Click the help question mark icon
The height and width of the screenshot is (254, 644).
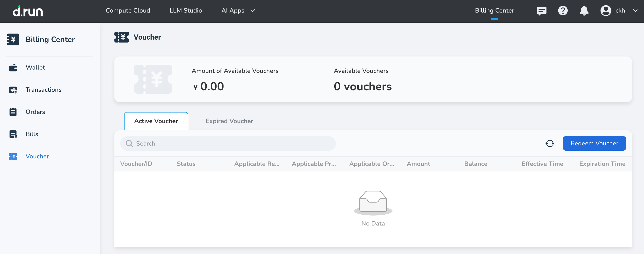(x=563, y=10)
